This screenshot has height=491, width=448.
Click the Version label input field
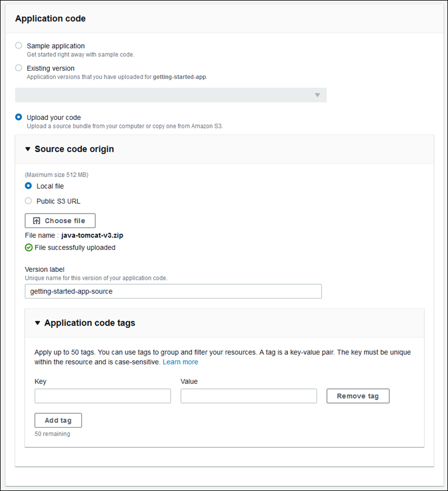click(x=172, y=291)
